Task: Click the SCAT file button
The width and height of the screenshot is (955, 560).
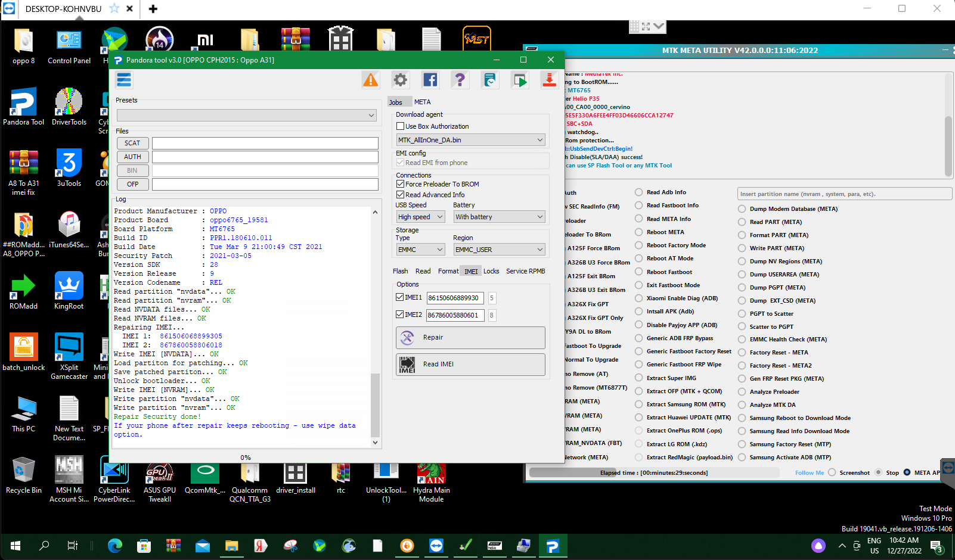Action: pos(132,143)
